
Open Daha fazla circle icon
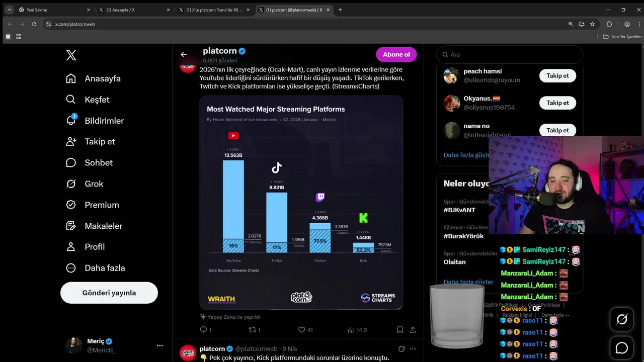tap(71, 268)
